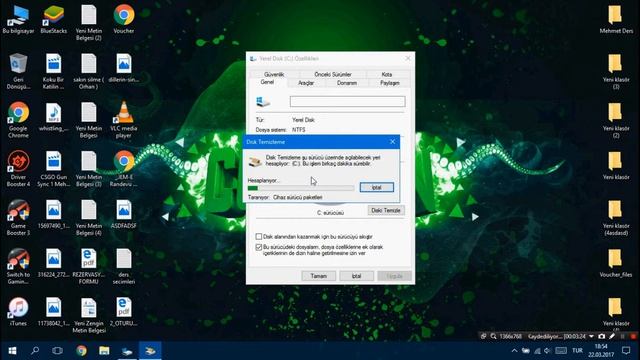Click the TUR language indicator

(x=577, y=351)
